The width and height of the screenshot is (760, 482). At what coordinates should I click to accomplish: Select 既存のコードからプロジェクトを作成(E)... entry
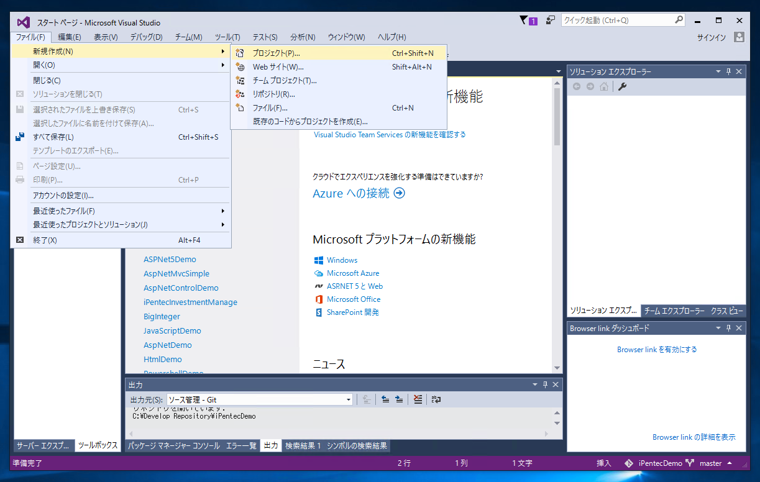coord(339,121)
